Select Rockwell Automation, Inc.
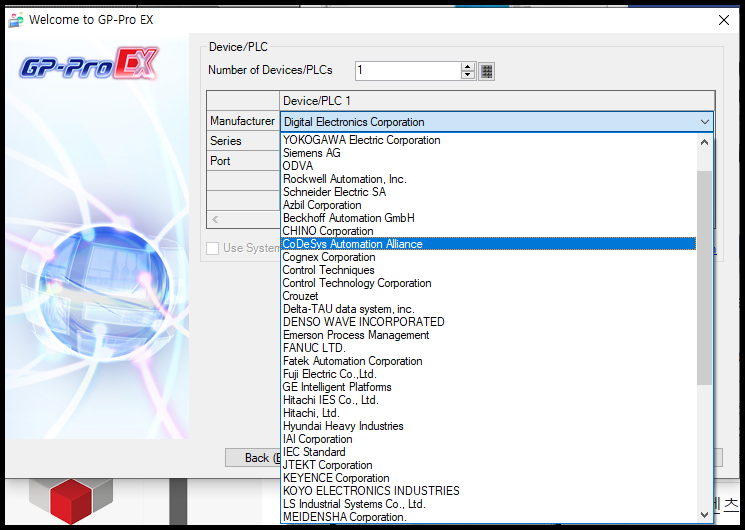Screen dimensions: 745x530 pos(488,179)
